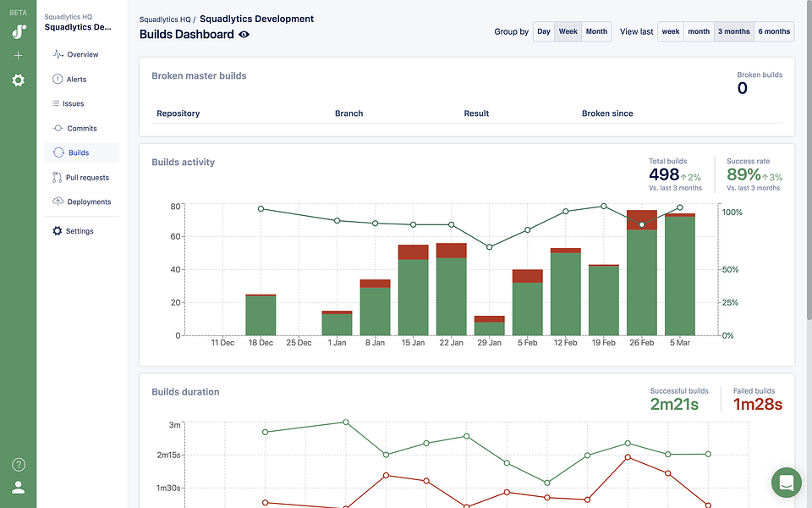Open the user profile icon

pos(18,488)
